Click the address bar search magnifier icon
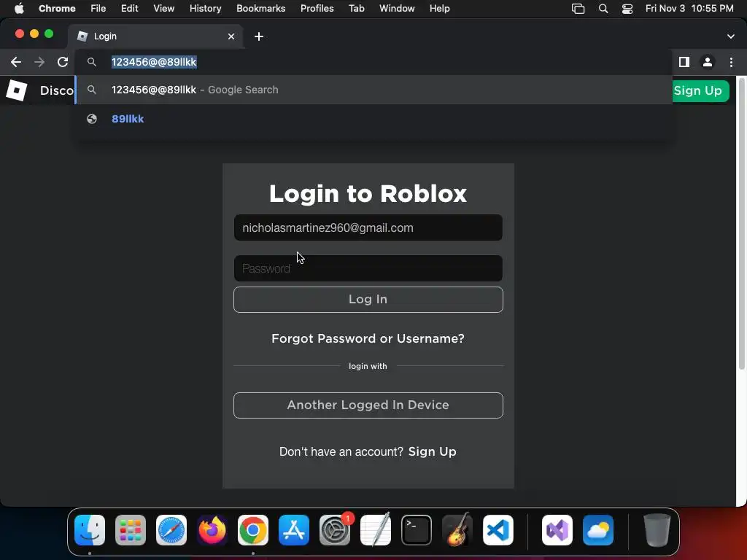 (x=92, y=62)
